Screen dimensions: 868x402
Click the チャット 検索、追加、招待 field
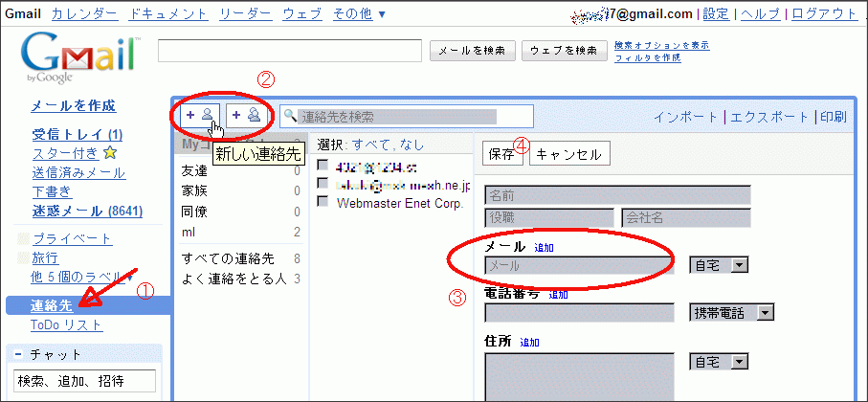click(x=83, y=380)
